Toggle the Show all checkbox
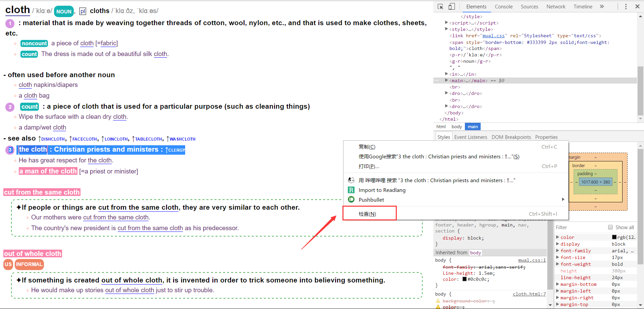 click(x=610, y=227)
